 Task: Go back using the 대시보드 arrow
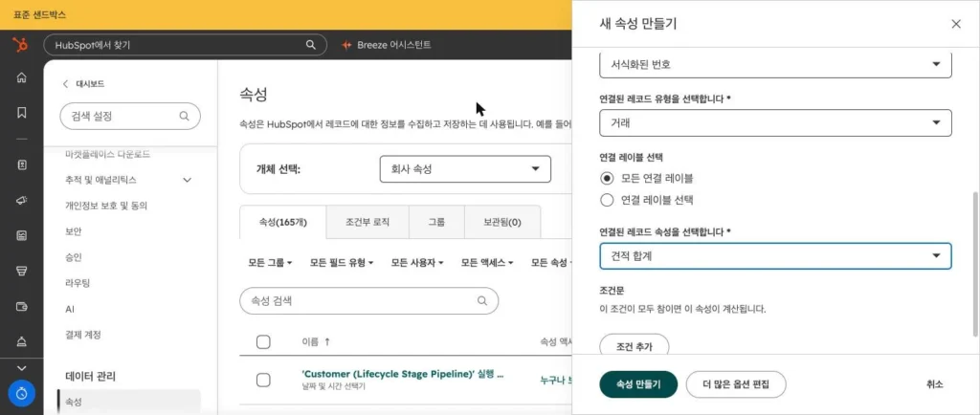[x=65, y=83]
